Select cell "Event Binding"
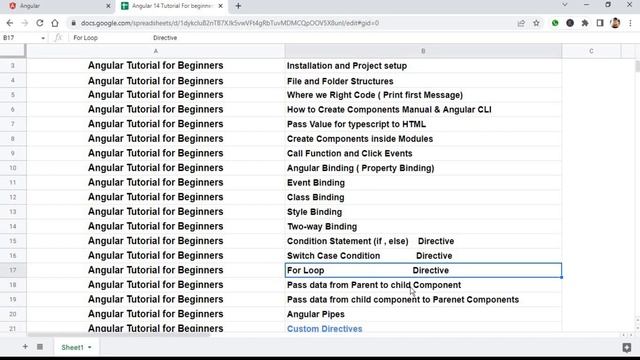The image size is (640, 360). (x=423, y=182)
